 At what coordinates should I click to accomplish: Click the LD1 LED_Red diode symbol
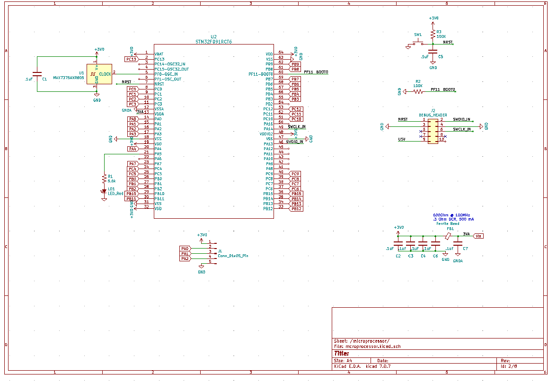tap(104, 191)
